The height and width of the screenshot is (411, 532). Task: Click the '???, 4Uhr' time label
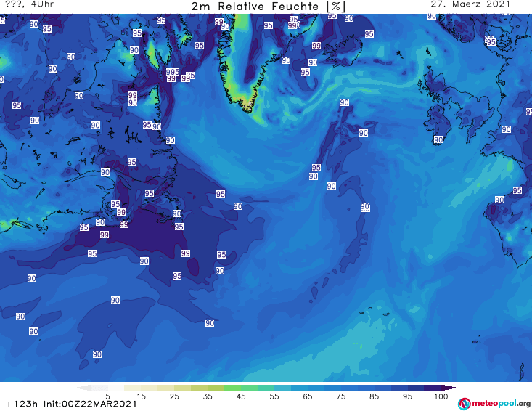pyautogui.click(x=29, y=4)
